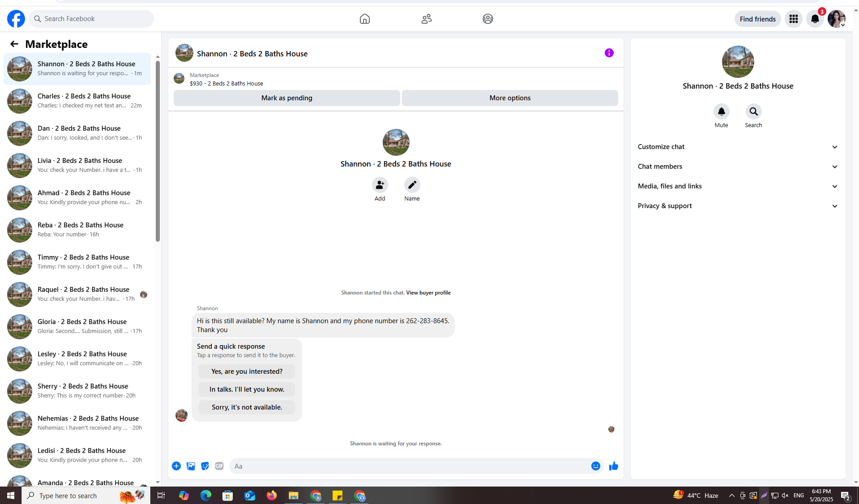Viewport: 859px width, 504px height.
Task: Send quick reply In talks. I'll let you know.
Action: [x=247, y=389]
